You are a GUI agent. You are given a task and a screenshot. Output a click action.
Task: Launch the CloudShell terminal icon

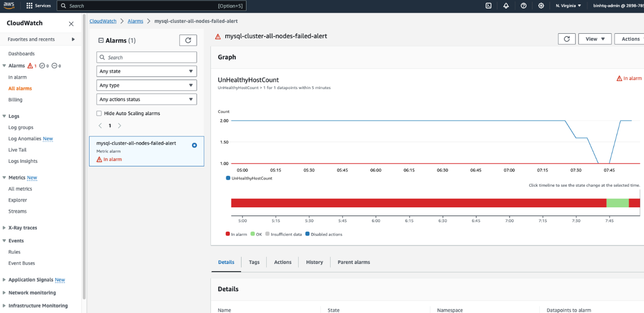pyautogui.click(x=489, y=6)
